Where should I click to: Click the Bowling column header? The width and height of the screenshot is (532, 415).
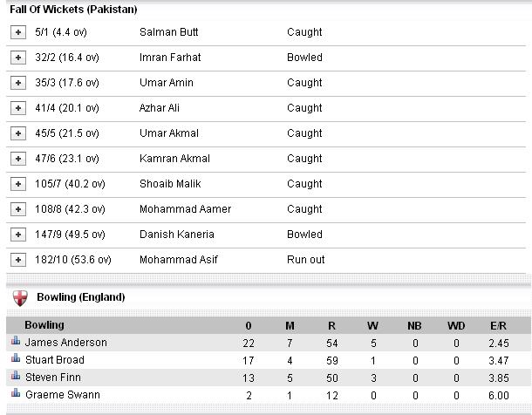pos(44,325)
